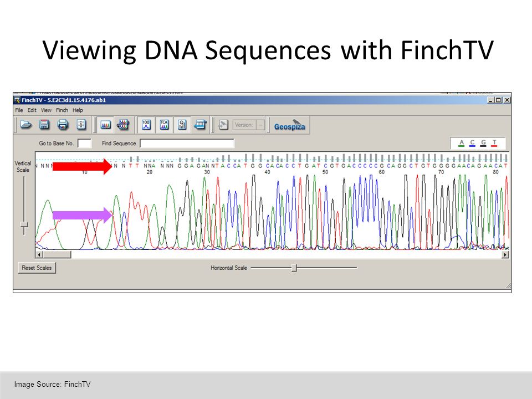
Task: Open the File menu
Action: [19, 110]
